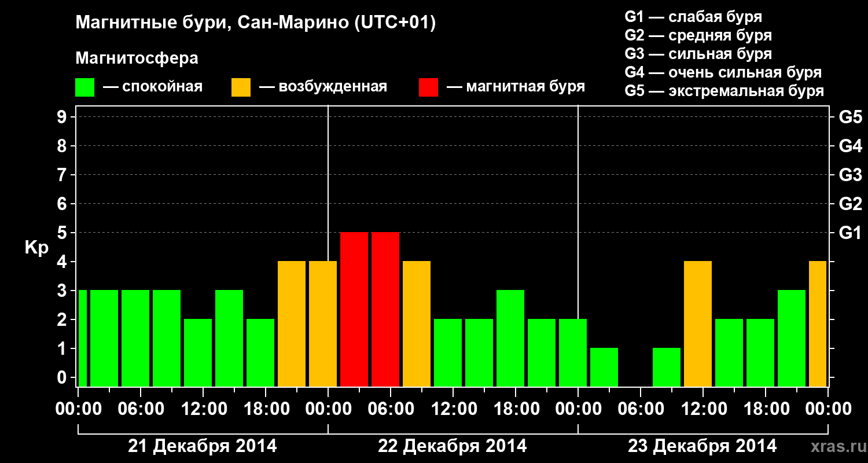This screenshot has width=868, height=463.
Task: Click the '12:00' tick label under 23 December
Action: 703,409
